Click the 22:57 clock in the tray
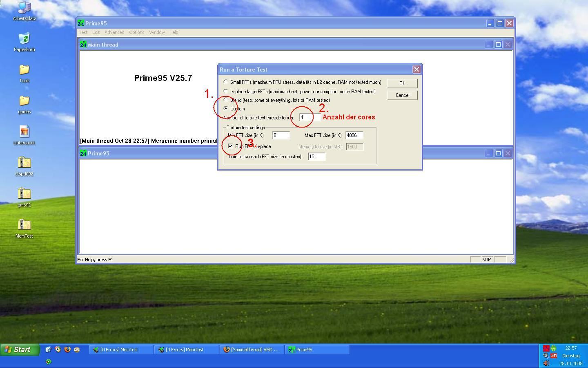This screenshot has width=588, height=368. (x=571, y=348)
